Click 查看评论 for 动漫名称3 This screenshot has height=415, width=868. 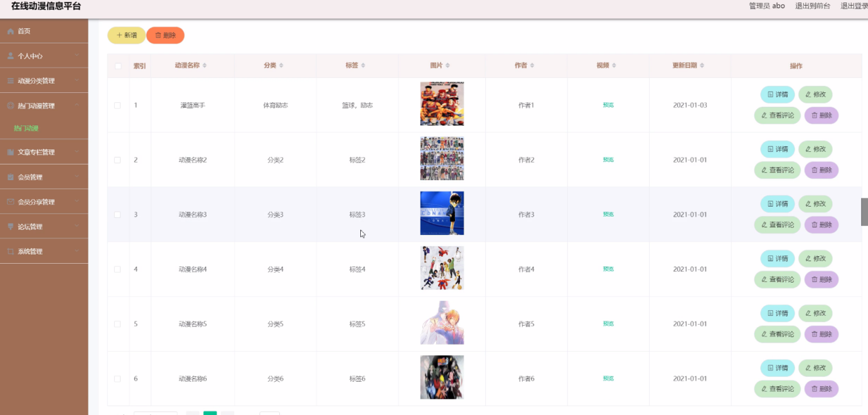[778, 225]
